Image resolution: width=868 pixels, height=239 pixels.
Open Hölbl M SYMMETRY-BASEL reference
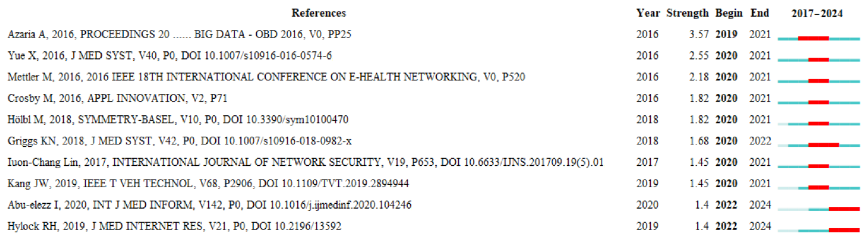pyautogui.click(x=178, y=119)
